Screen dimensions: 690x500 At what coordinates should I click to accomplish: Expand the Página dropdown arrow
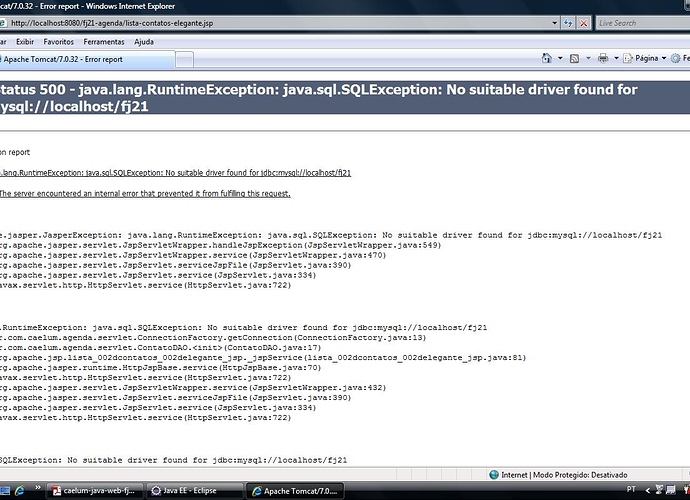(x=664, y=58)
